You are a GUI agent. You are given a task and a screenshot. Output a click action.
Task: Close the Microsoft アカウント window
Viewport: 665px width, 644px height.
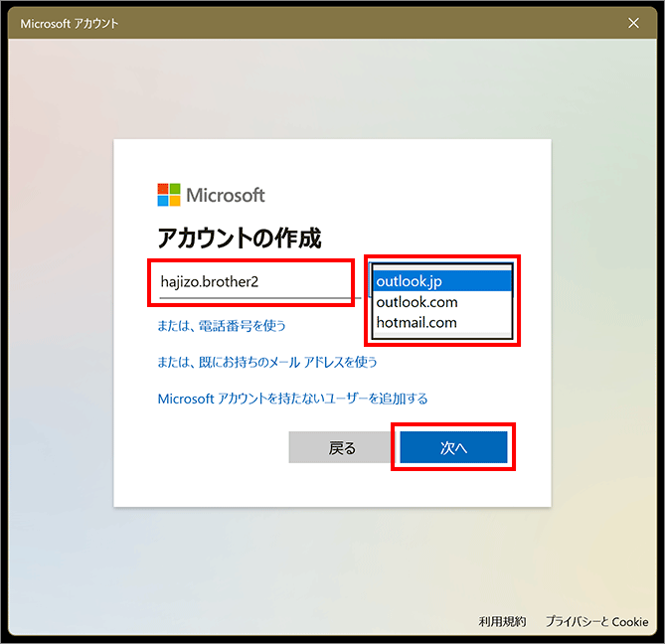[633, 23]
